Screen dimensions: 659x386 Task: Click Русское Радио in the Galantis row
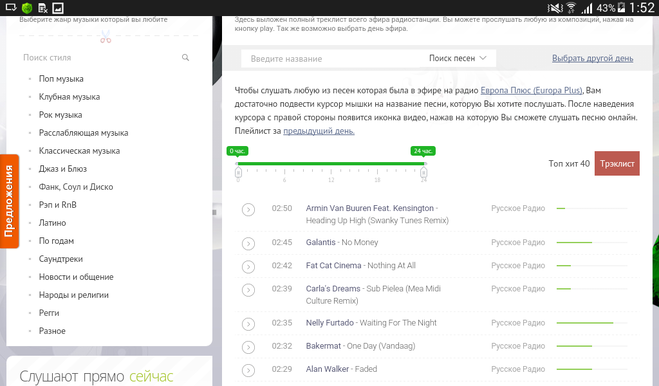[518, 242]
